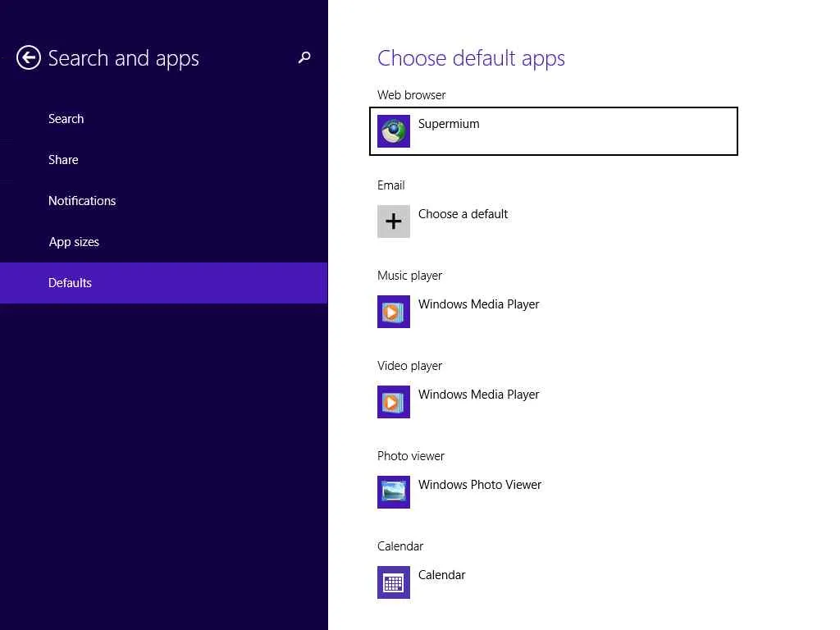This screenshot has height=630, width=840.
Task: Click the Music player Windows Media Player icon
Action: (394, 312)
